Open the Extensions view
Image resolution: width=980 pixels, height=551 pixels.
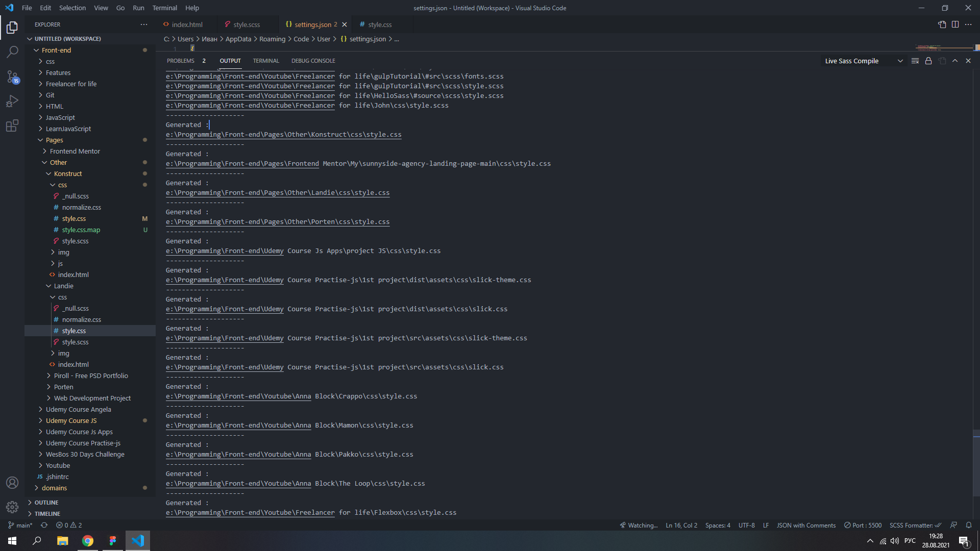coord(12,126)
